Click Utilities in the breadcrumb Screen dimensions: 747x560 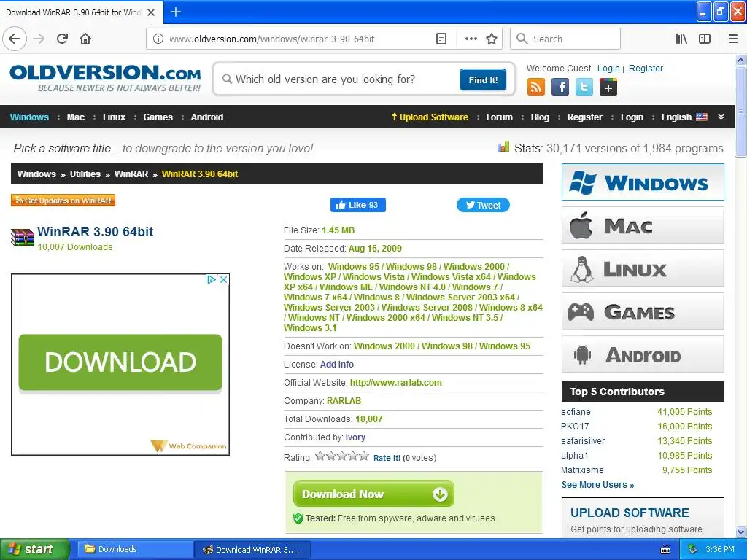[85, 174]
